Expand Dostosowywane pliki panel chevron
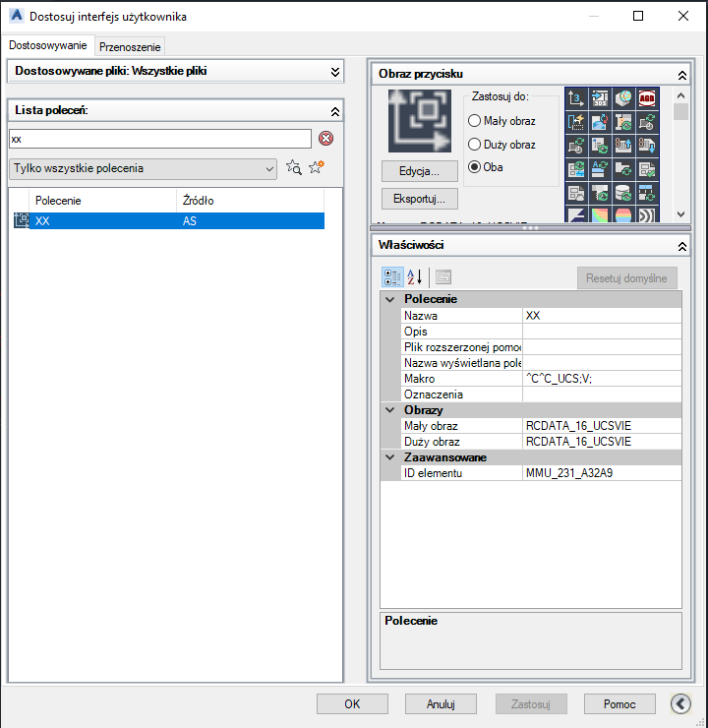 tap(335, 72)
